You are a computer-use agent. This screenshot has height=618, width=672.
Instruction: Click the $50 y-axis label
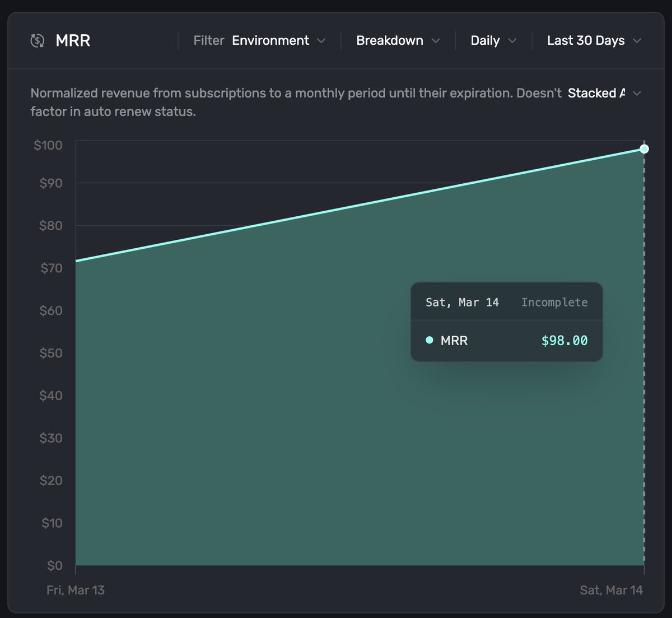[51, 353]
